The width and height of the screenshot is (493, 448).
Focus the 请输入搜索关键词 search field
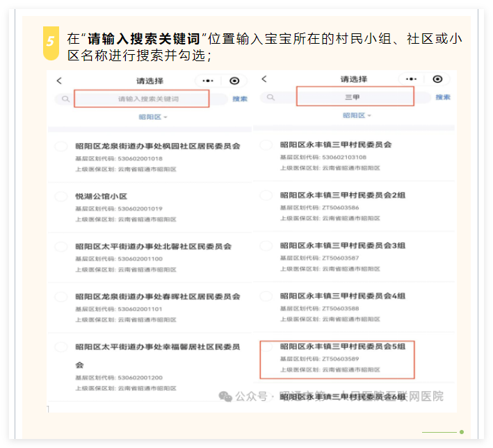tap(141, 99)
